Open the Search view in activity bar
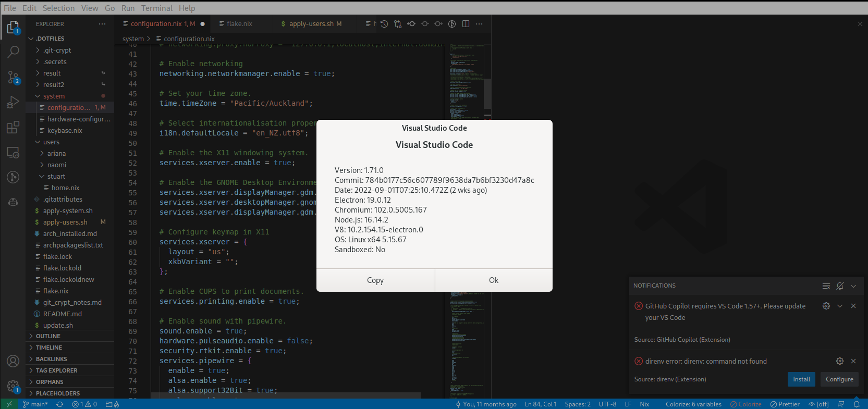868x409 pixels. pyautogui.click(x=13, y=52)
